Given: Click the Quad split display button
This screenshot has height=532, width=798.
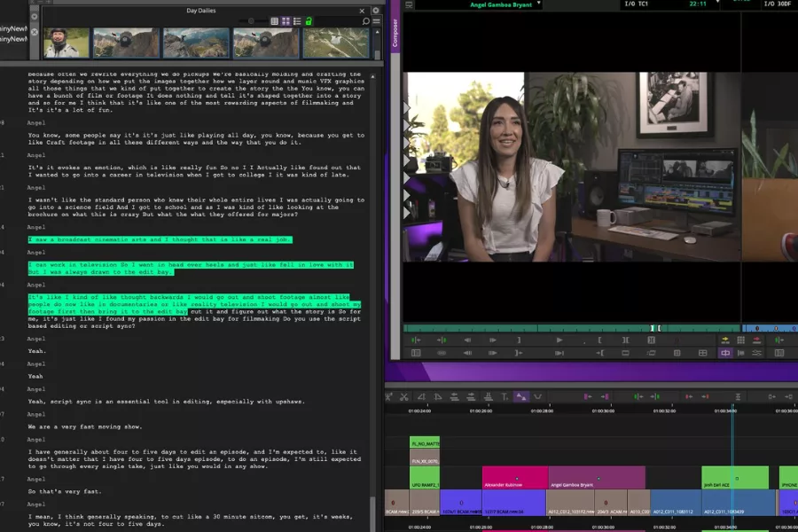Looking at the screenshot, I should click(703, 353).
